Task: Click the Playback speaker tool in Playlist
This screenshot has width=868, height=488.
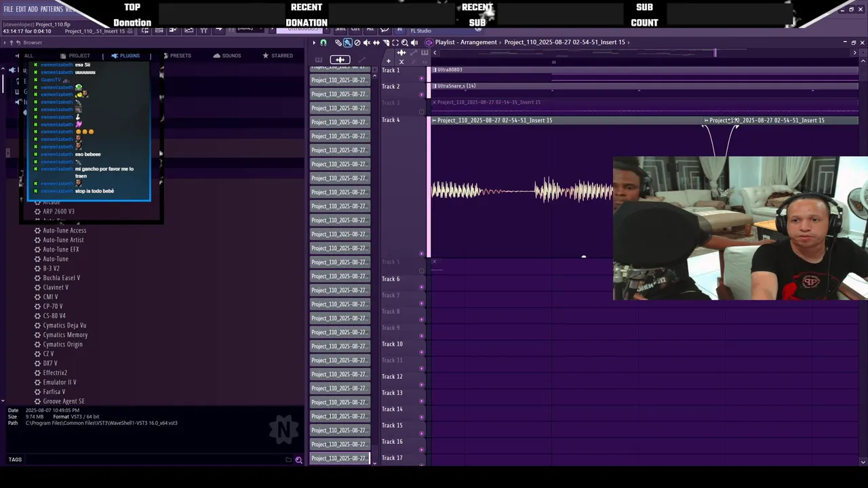Action: [414, 43]
